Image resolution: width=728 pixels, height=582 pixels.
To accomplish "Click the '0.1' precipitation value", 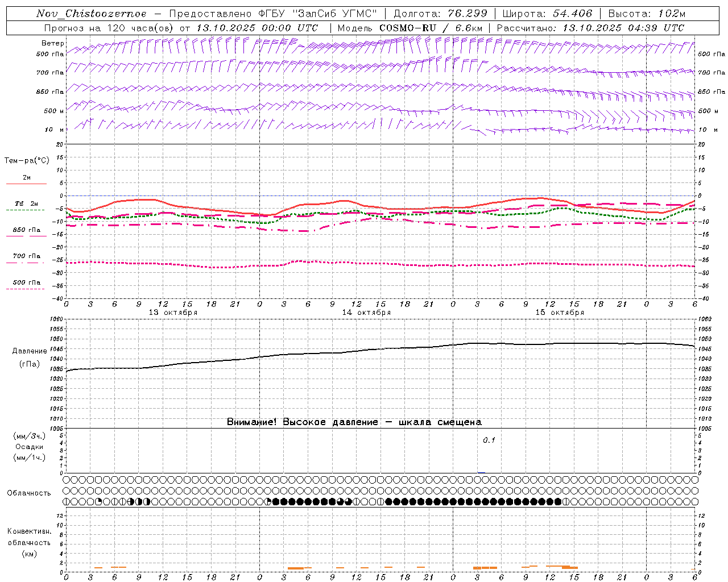I will click(x=489, y=440).
